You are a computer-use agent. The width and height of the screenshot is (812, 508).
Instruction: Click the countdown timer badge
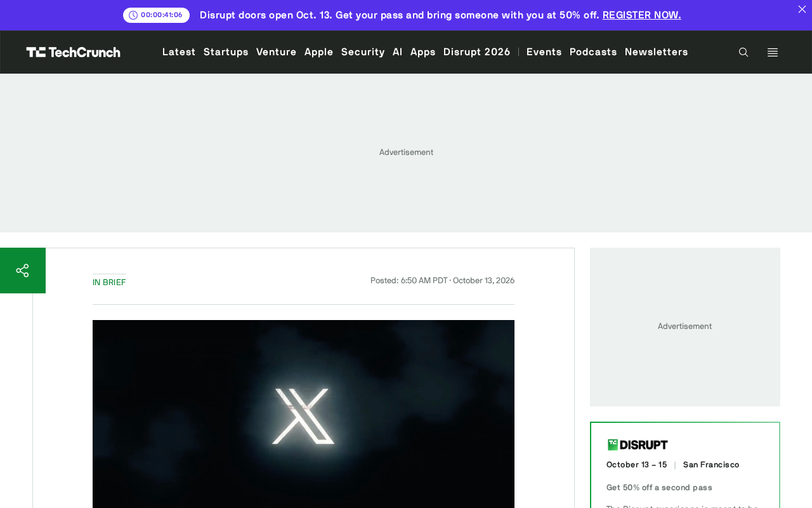click(156, 15)
